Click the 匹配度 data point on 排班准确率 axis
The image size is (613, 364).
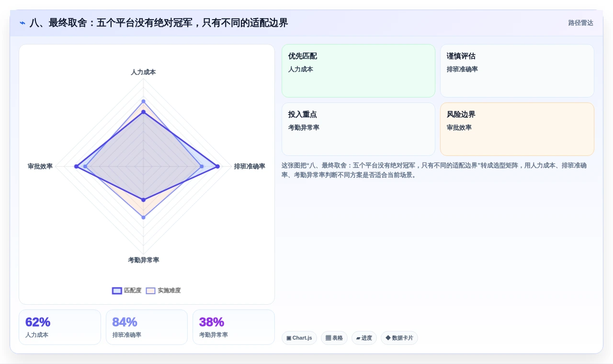click(x=217, y=166)
